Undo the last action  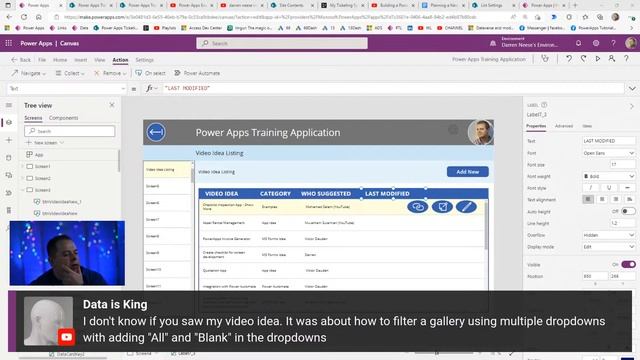[569, 59]
